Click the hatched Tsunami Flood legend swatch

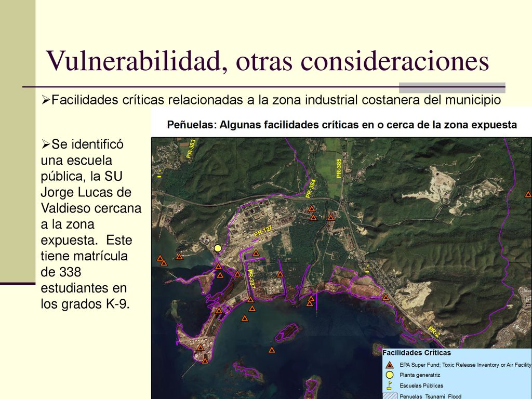(390, 396)
